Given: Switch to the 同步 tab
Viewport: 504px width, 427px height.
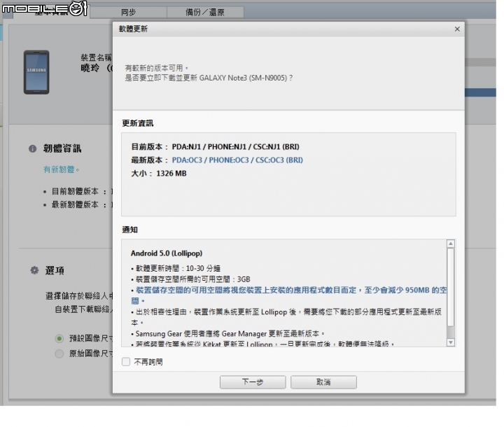Looking at the screenshot, I should coord(129,12).
